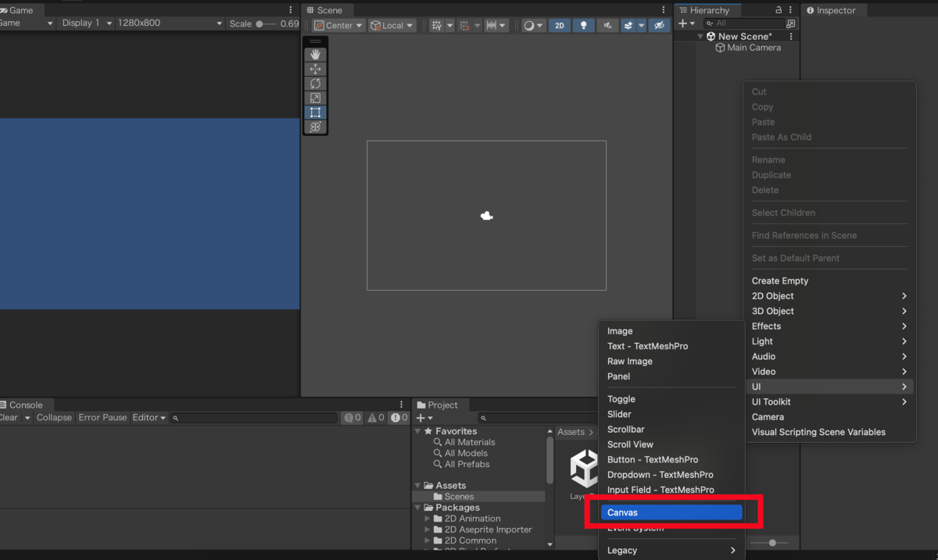The height and width of the screenshot is (560, 938).
Task: Select the Rect tool
Action: (x=315, y=112)
